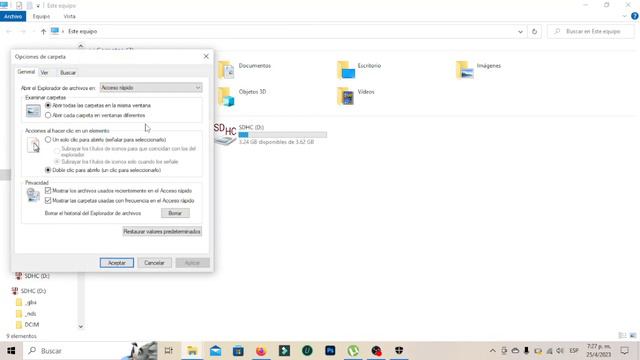Viewport: 640px width, 360px height.
Task: Open the _gba folder in sidebar
Action: 26,302
